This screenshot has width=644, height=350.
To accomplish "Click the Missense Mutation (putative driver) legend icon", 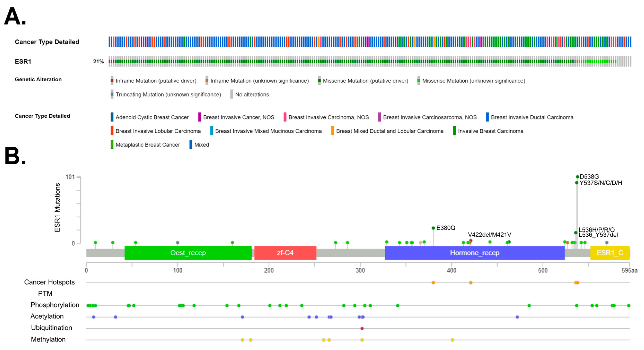I will (319, 81).
